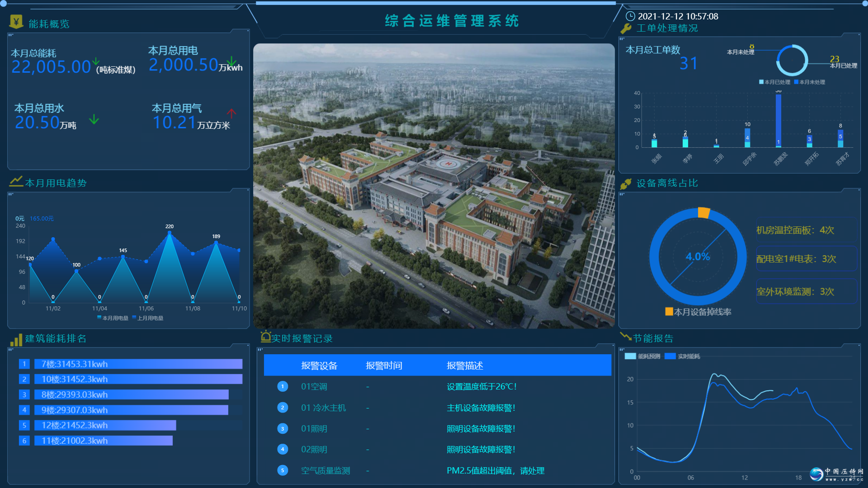Click the alarm bell icon beside 实时报警记录
This screenshot has height=488, width=868.
[265, 337]
